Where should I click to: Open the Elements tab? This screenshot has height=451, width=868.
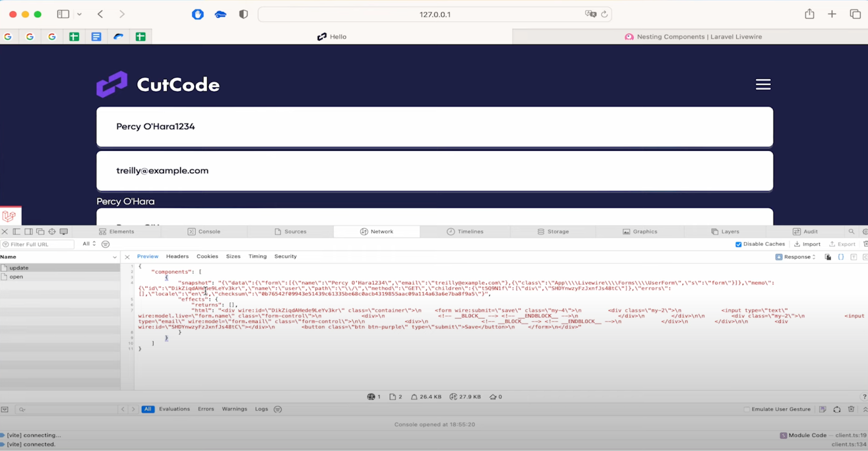(x=116, y=231)
